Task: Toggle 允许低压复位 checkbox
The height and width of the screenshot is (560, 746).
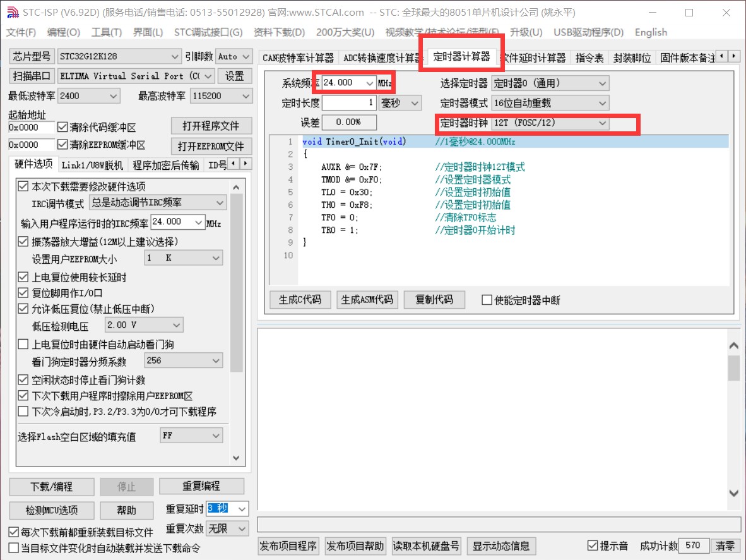Action: pos(23,309)
